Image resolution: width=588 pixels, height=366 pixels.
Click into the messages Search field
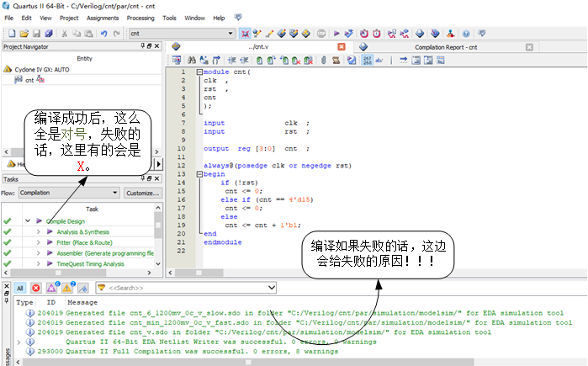[188, 288]
